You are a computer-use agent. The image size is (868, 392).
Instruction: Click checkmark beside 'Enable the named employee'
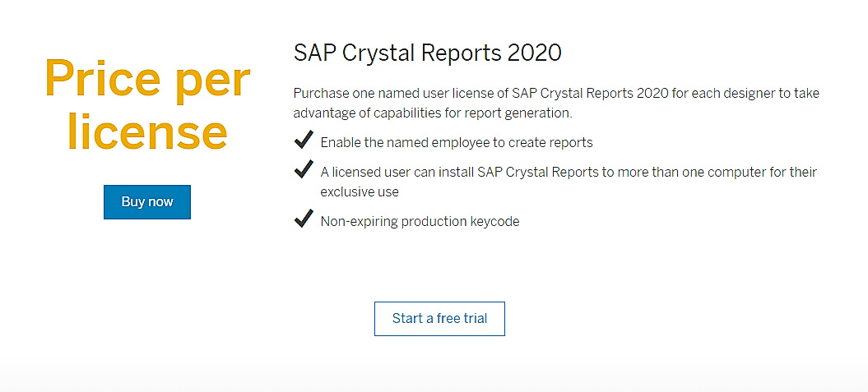pyautogui.click(x=304, y=141)
